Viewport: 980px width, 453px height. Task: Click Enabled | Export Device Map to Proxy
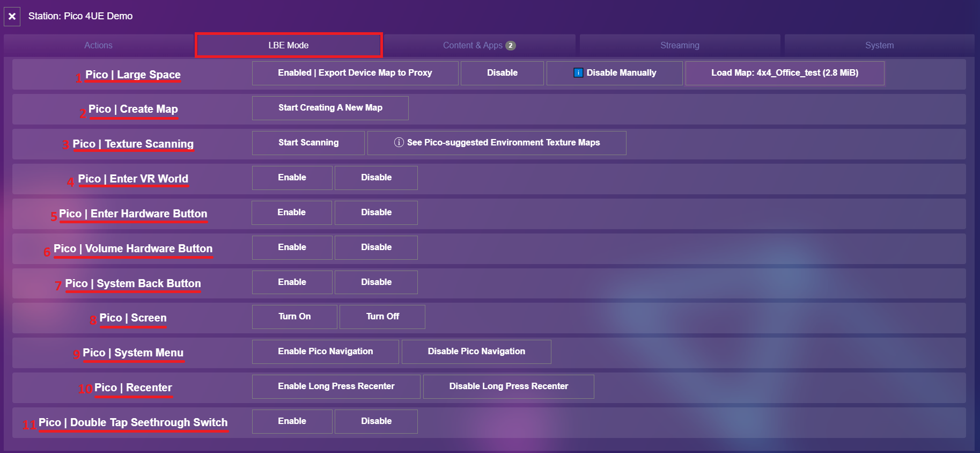click(x=355, y=73)
